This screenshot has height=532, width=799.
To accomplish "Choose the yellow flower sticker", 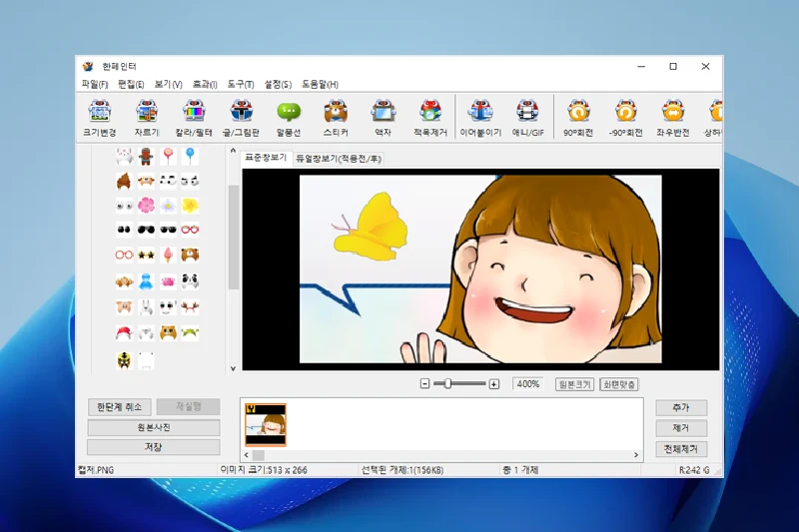I will (190, 206).
